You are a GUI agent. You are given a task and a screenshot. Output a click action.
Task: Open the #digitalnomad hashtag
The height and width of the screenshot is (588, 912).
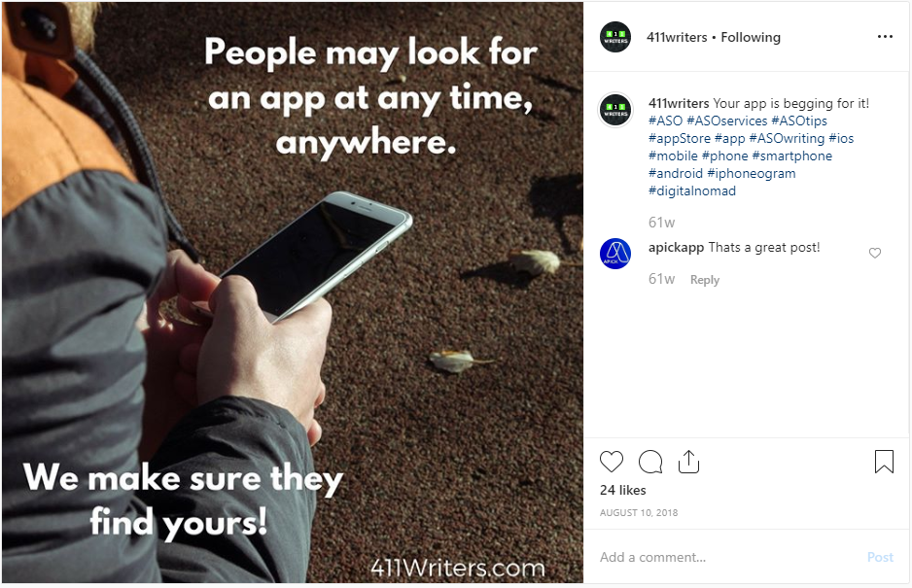[692, 190]
